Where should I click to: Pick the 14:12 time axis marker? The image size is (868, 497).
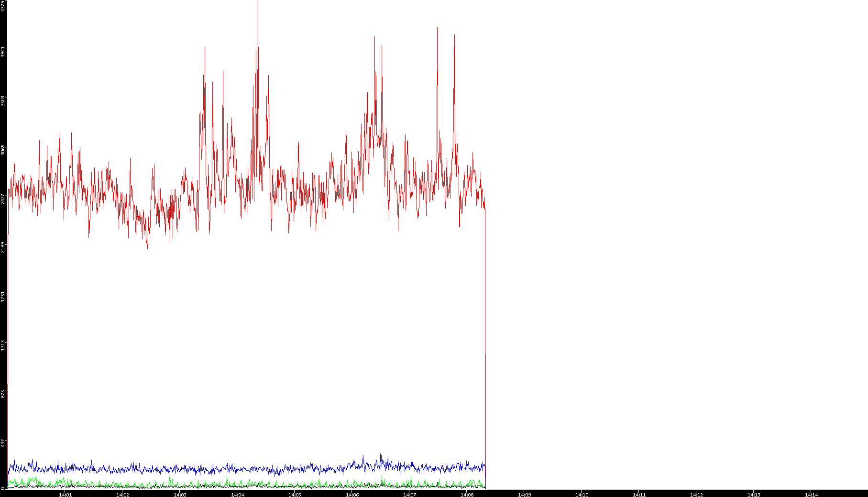(x=696, y=495)
